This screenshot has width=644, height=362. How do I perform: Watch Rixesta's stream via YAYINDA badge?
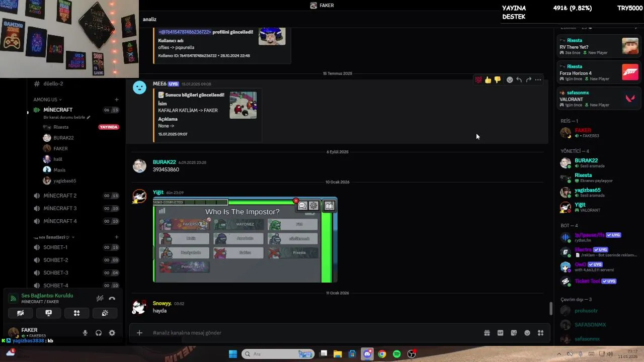(109, 127)
